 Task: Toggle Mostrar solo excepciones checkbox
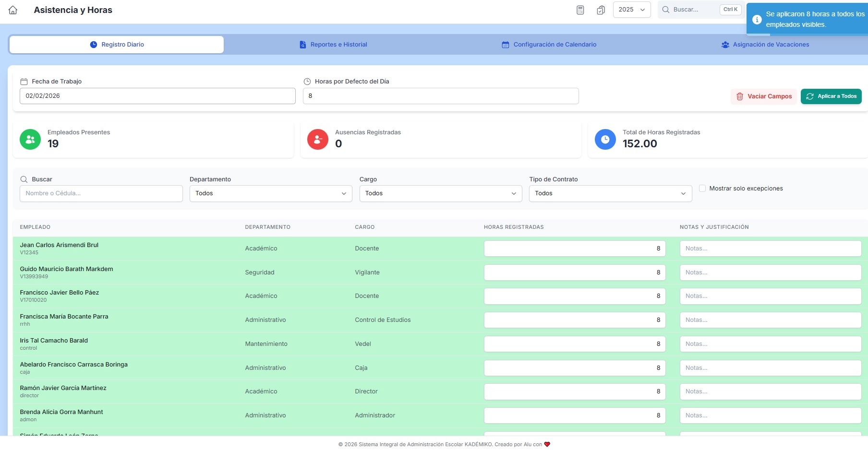(x=702, y=189)
